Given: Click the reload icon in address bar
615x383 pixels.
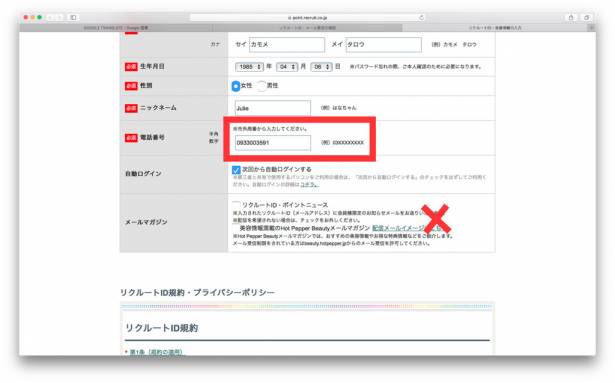Looking at the screenshot, I should point(422,17).
